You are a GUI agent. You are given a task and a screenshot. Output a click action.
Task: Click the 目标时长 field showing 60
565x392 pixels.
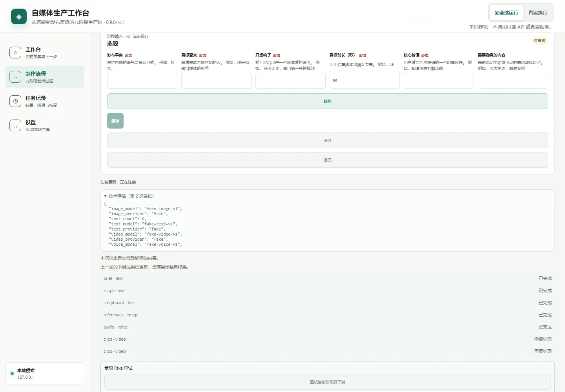365,80
